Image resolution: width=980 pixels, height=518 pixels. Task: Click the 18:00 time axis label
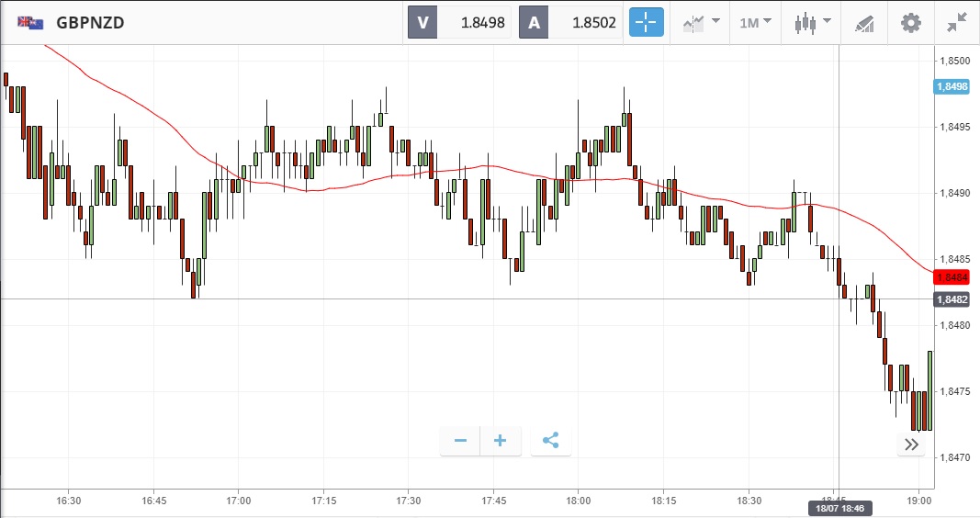(578, 501)
